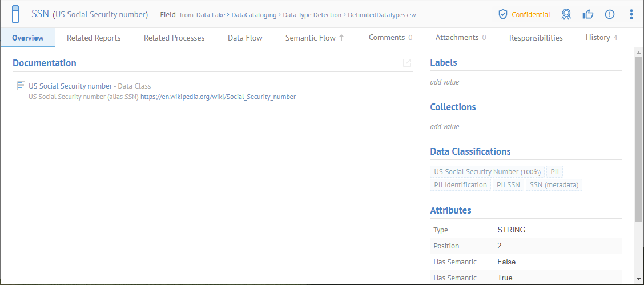This screenshot has width=644, height=285.
Task: Click the exclamation warning icon
Action: pos(610,14)
